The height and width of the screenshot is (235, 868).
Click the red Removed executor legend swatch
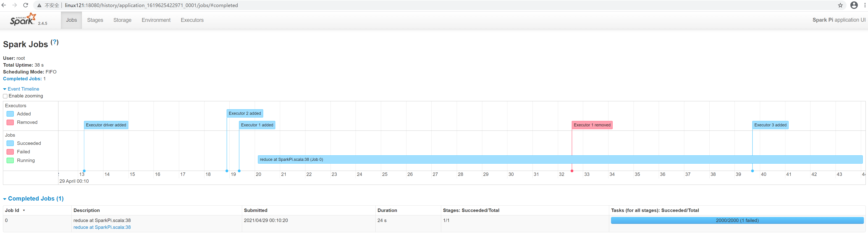click(10, 122)
